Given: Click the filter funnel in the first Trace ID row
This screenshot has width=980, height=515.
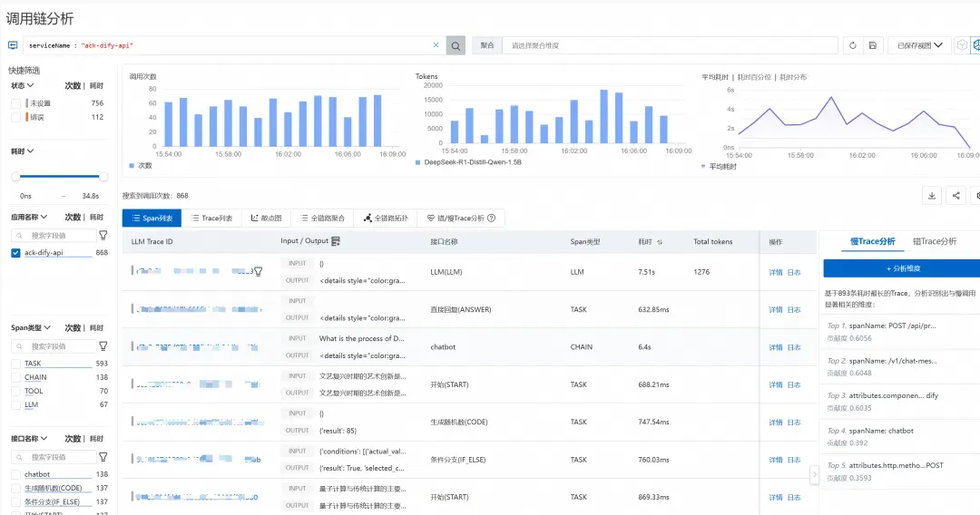Looking at the screenshot, I should [x=258, y=271].
